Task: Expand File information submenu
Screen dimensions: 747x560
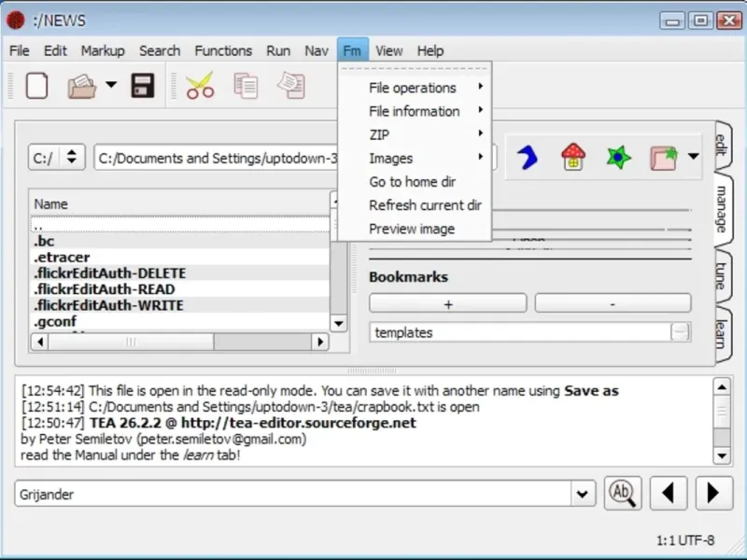Action: [415, 111]
